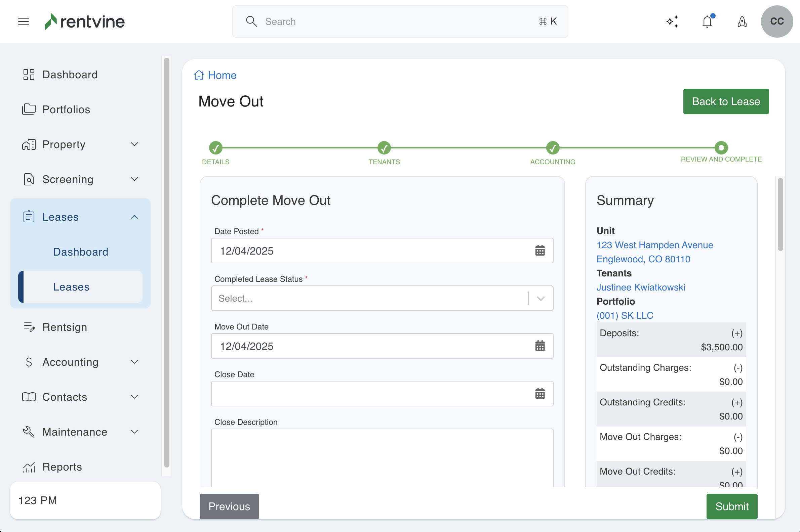
Task: Open the Date Posted calendar picker
Action: click(x=540, y=251)
